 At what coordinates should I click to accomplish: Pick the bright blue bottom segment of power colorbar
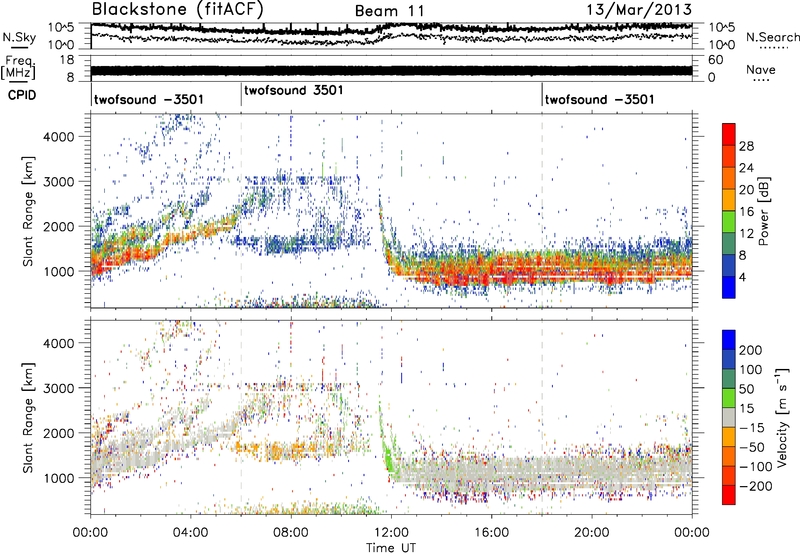tap(729, 287)
